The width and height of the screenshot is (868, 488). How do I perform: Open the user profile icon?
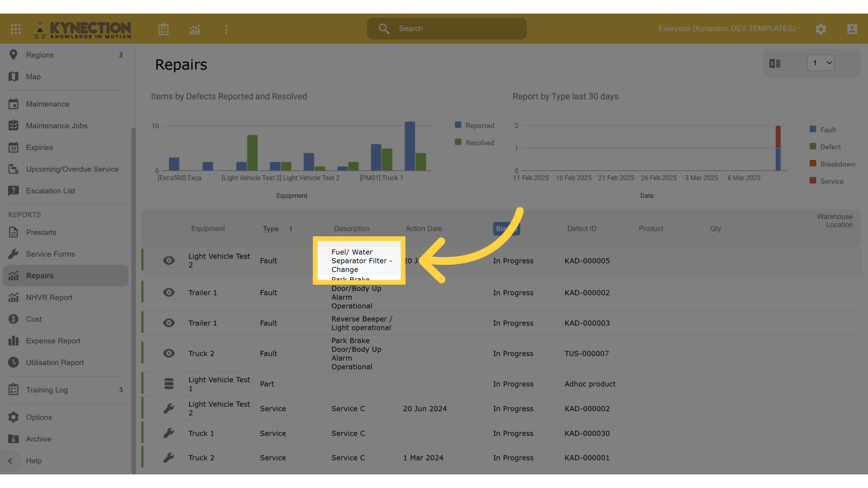852,29
